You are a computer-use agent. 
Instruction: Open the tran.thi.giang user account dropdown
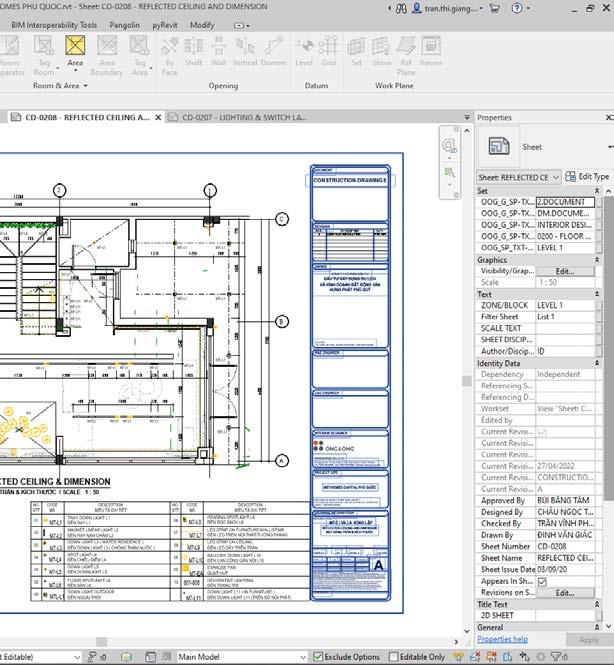(448, 8)
